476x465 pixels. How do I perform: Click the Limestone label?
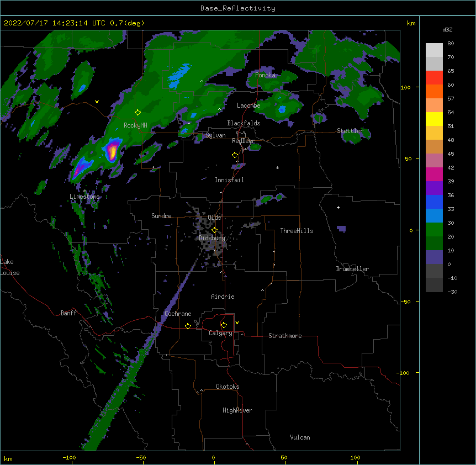(x=84, y=197)
